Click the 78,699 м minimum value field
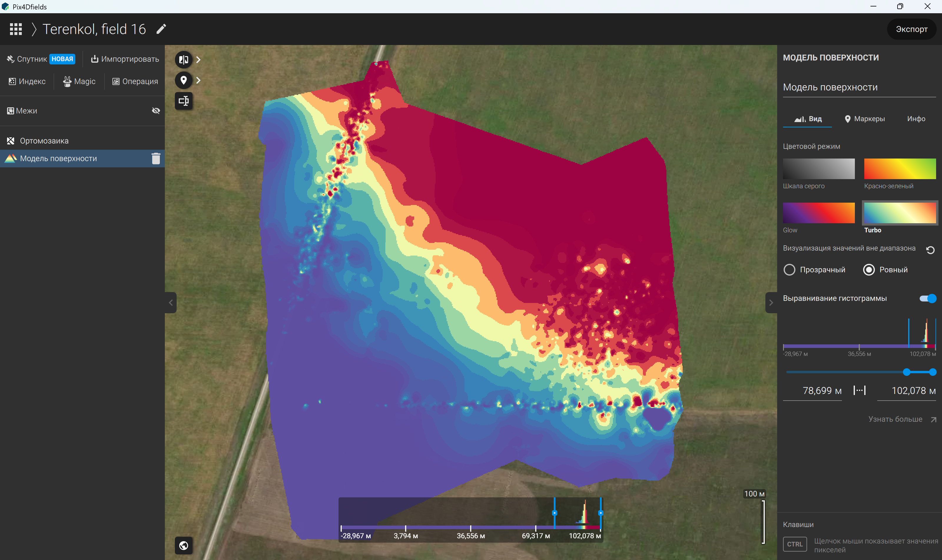The width and height of the screenshot is (942, 560). coord(812,391)
